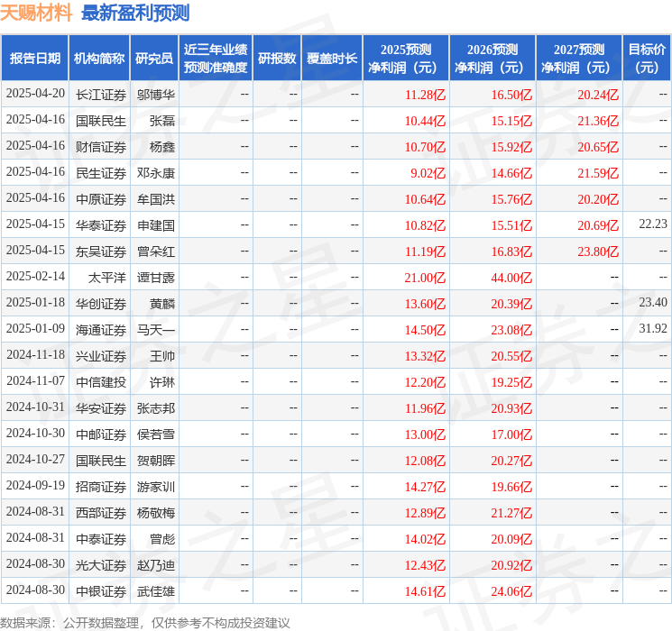Select 太平洋's 21.00亿 profit forecast
Screen dimensions: 672x631
point(425,278)
